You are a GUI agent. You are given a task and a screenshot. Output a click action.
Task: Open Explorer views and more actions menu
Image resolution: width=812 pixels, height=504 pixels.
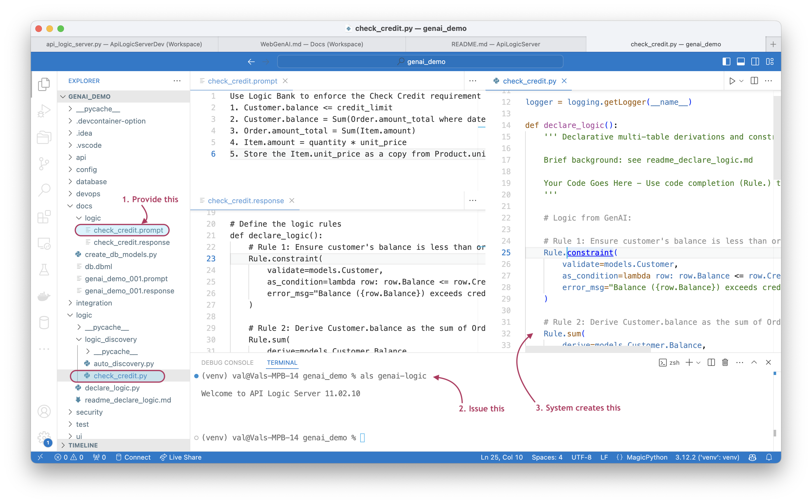point(177,81)
